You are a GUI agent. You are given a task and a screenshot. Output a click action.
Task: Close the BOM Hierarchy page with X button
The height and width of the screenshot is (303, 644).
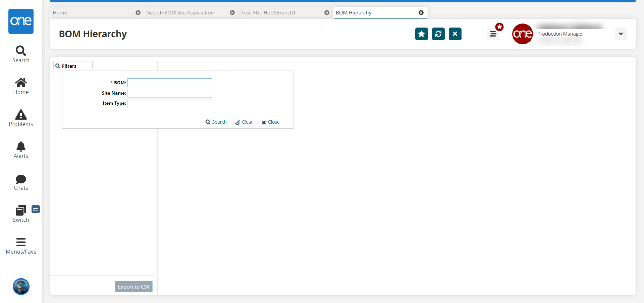tap(455, 34)
